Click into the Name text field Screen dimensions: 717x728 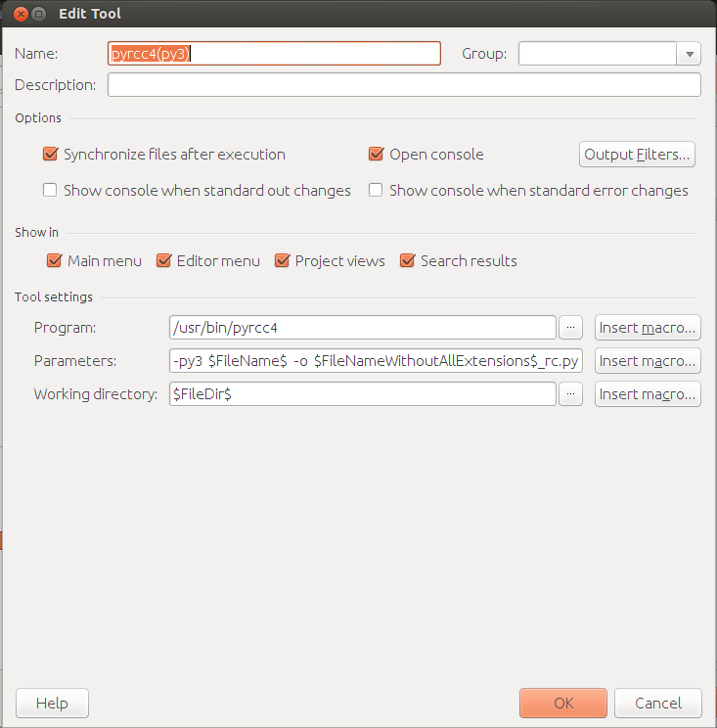pyautogui.click(x=274, y=54)
